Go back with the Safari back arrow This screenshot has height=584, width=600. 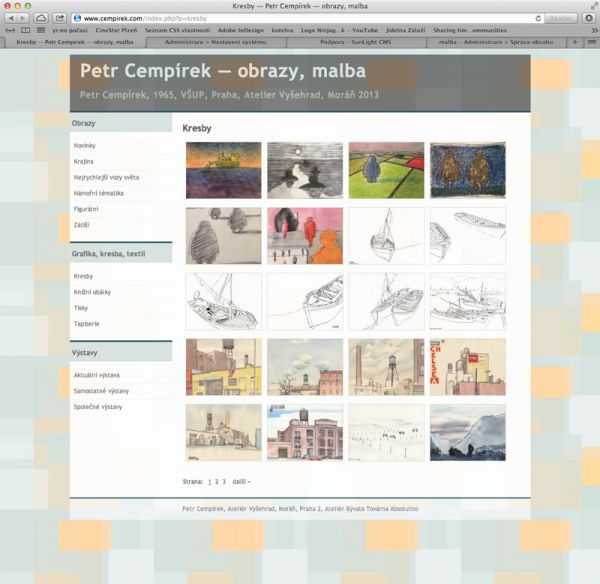[11, 18]
